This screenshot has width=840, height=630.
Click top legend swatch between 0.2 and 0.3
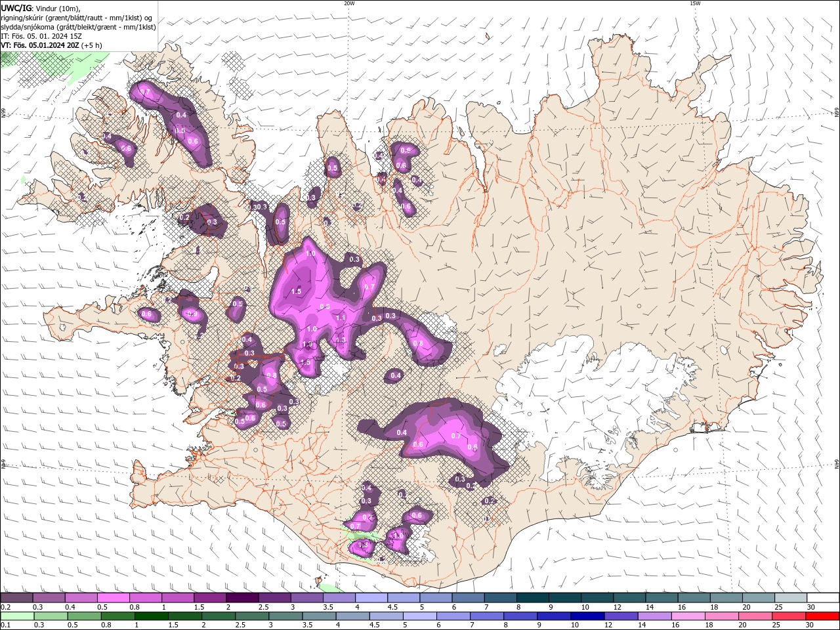point(16,598)
